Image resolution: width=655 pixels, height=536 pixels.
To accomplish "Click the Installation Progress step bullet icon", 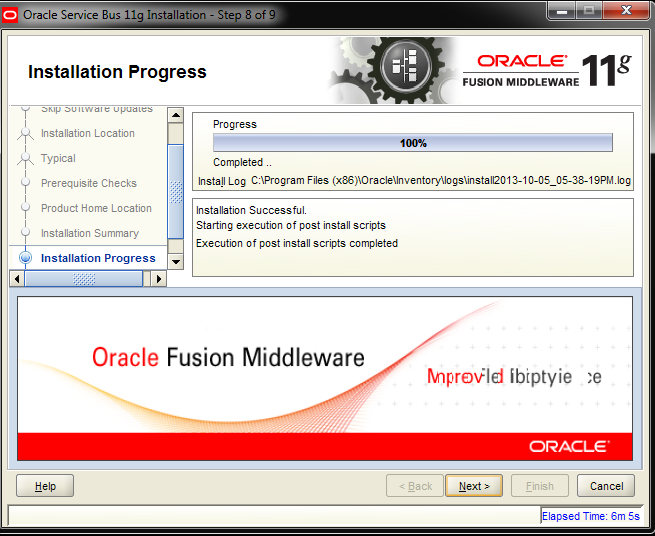I will [x=25, y=258].
